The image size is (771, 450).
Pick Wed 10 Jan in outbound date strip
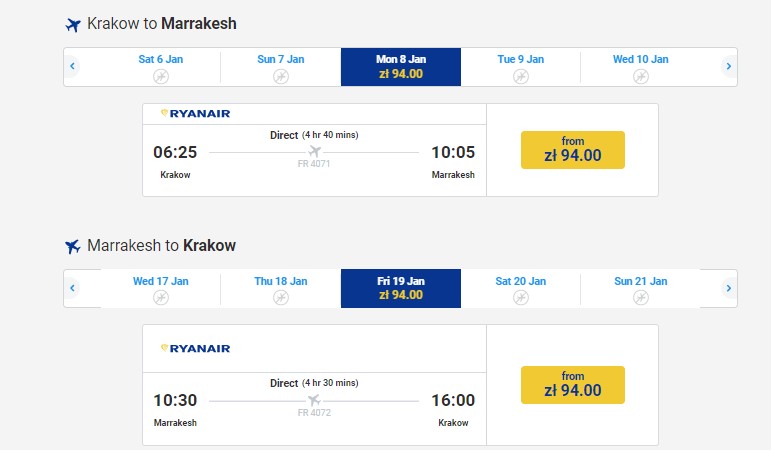pos(640,66)
